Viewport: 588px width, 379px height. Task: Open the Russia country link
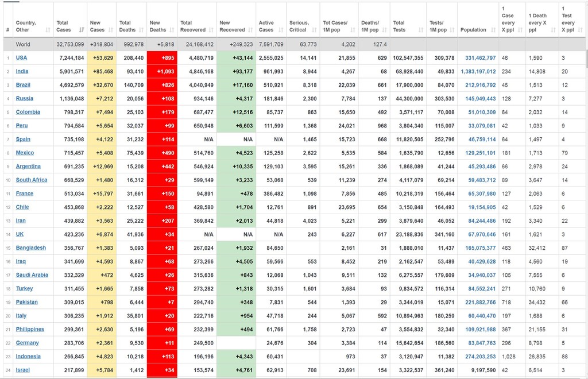tap(24, 98)
